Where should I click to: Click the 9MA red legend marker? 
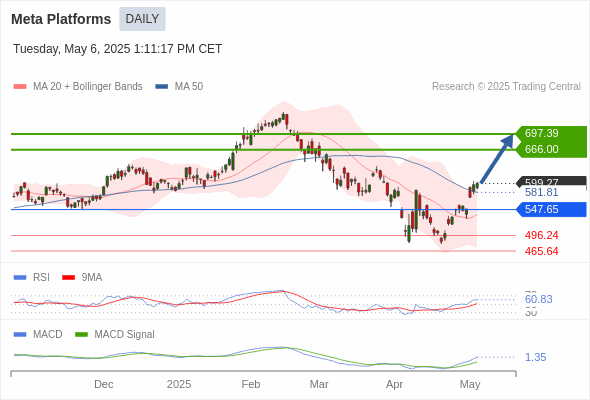coord(68,278)
